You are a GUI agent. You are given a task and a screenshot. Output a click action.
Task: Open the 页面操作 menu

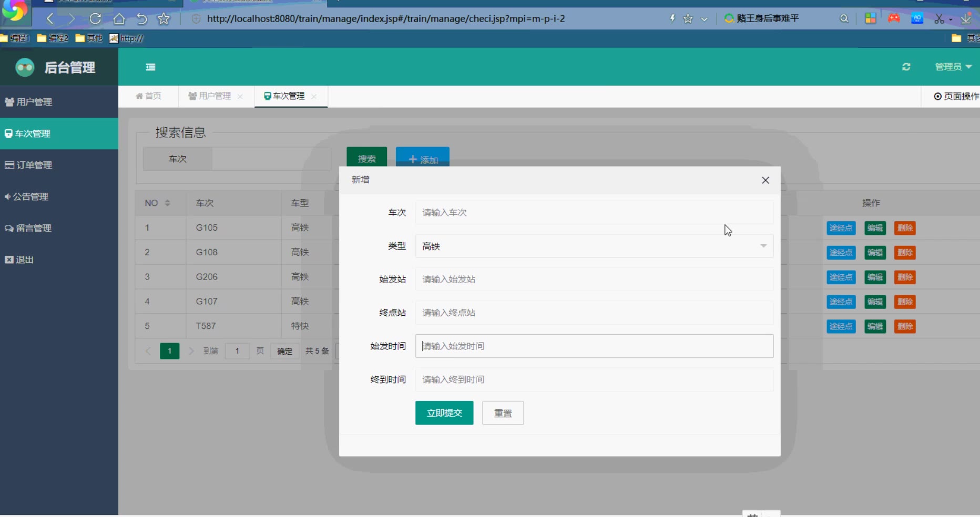pyautogui.click(x=956, y=96)
